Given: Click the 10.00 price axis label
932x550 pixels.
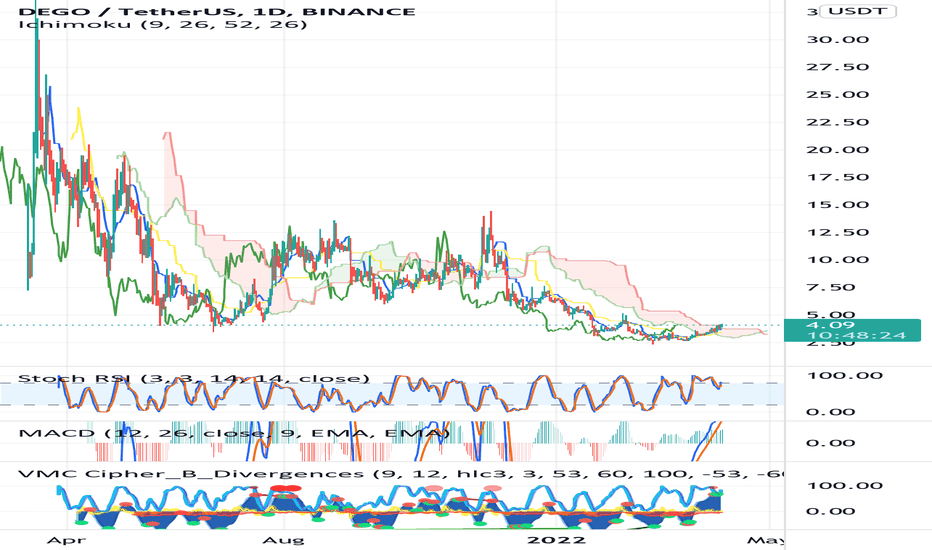Looking at the screenshot, I should (837, 260).
